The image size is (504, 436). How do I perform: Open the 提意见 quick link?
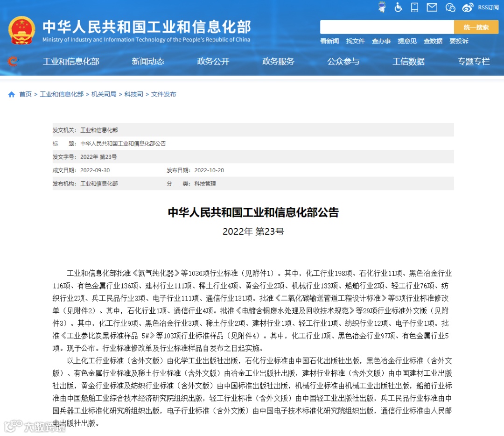(x=407, y=41)
